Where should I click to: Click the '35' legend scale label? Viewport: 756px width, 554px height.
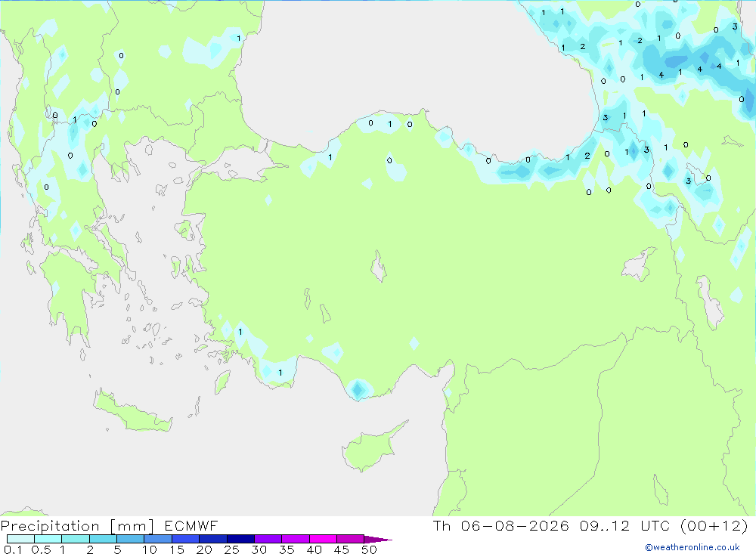(x=287, y=549)
